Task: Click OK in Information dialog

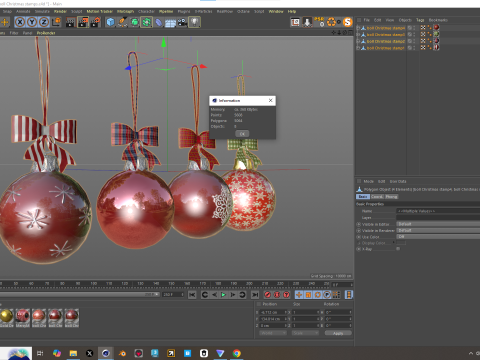Action: click(242, 134)
